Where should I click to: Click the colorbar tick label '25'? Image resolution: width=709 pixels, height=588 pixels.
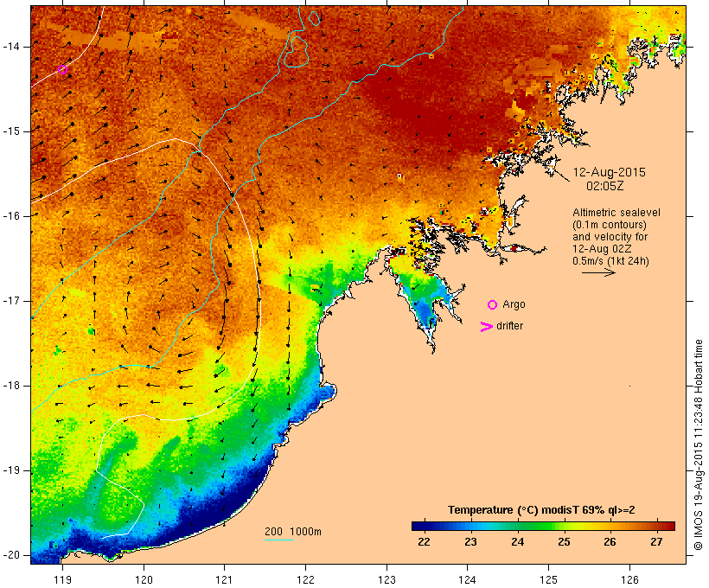[564, 542]
